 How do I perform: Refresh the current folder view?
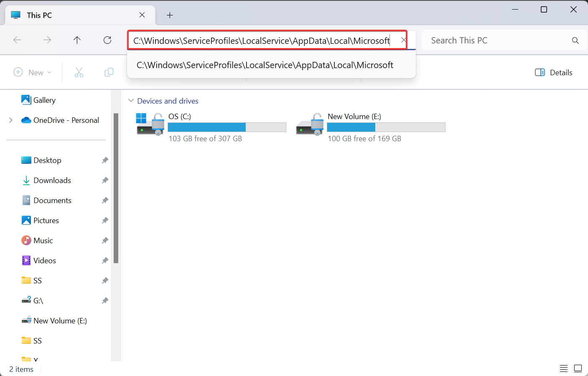click(107, 40)
